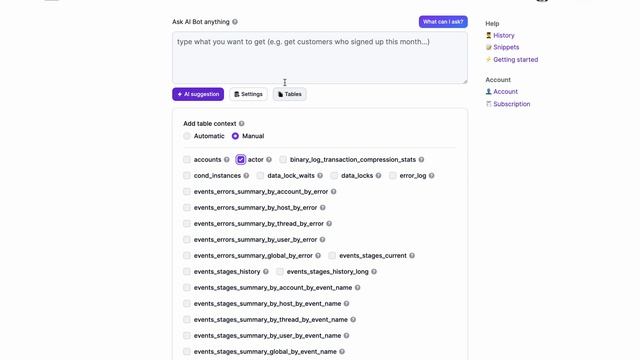Open help icon beside Ask AI Bot anything

click(235, 22)
